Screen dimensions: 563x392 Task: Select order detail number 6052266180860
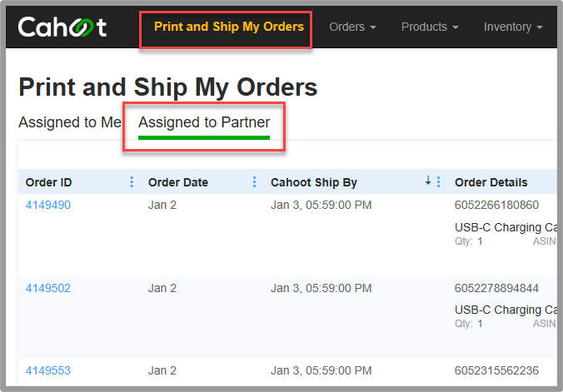(496, 205)
